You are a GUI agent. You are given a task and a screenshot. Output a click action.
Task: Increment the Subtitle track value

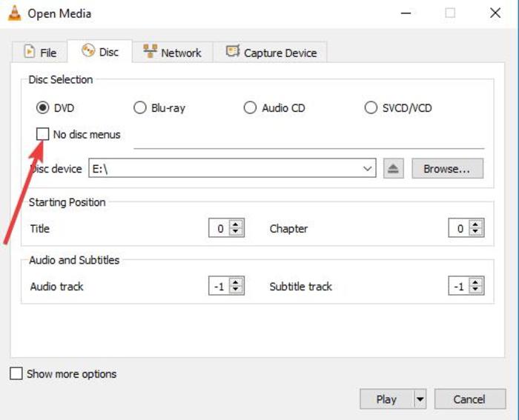pos(475,281)
